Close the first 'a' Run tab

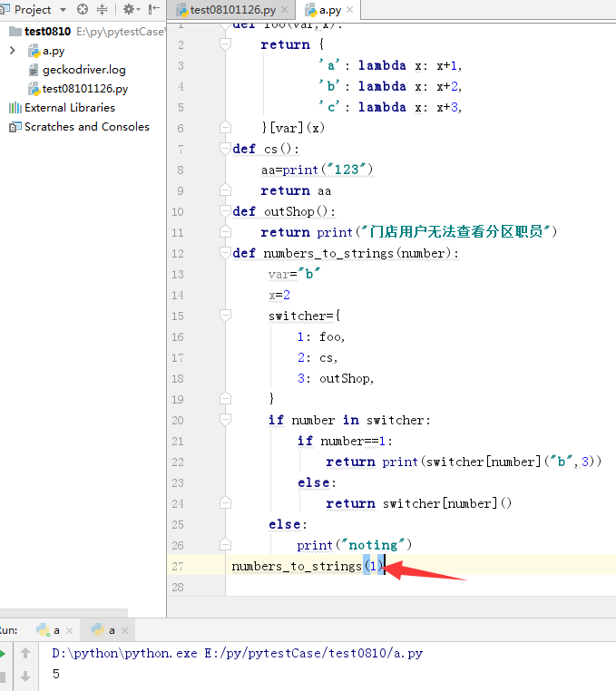pos(69,630)
